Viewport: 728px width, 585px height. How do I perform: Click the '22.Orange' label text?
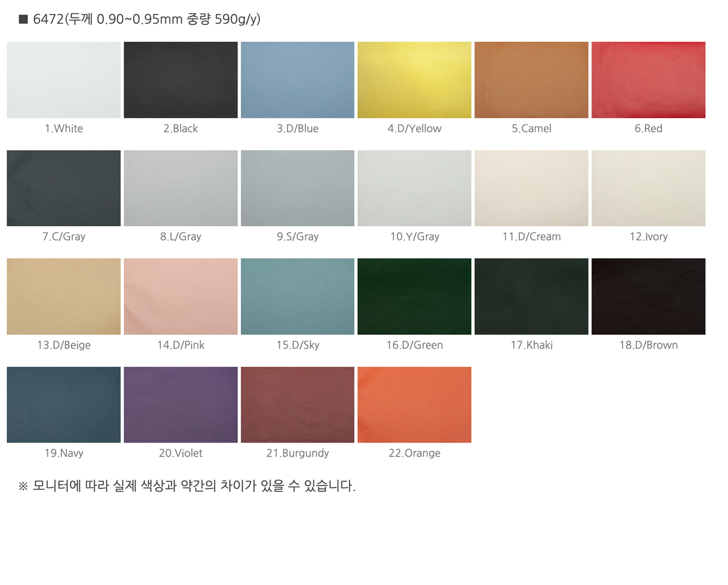(414, 453)
